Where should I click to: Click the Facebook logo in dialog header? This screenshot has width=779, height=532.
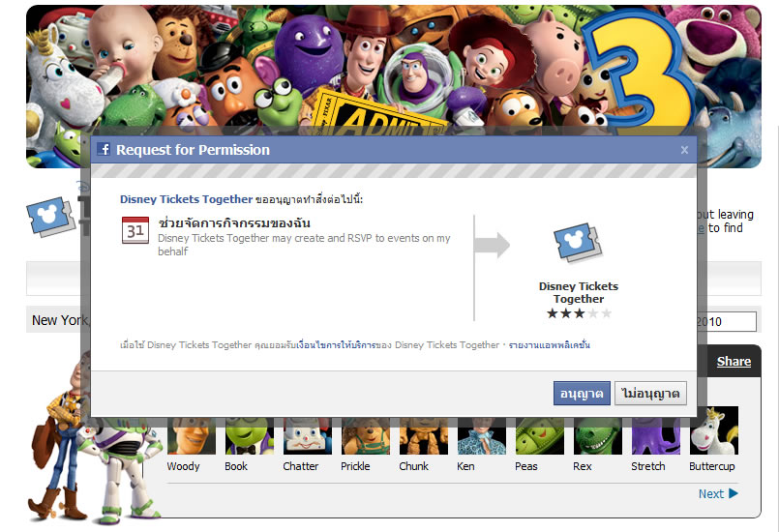click(104, 149)
